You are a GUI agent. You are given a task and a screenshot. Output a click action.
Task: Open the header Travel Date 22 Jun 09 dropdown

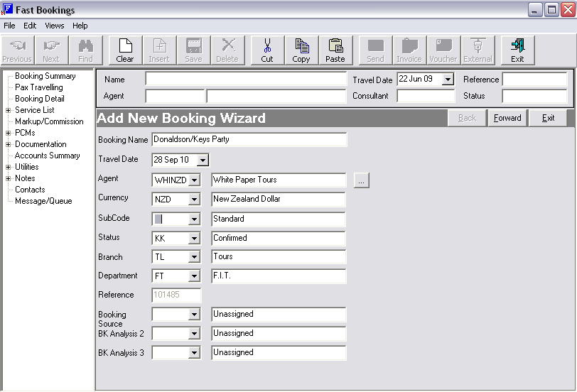pyautogui.click(x=448, y=79)
